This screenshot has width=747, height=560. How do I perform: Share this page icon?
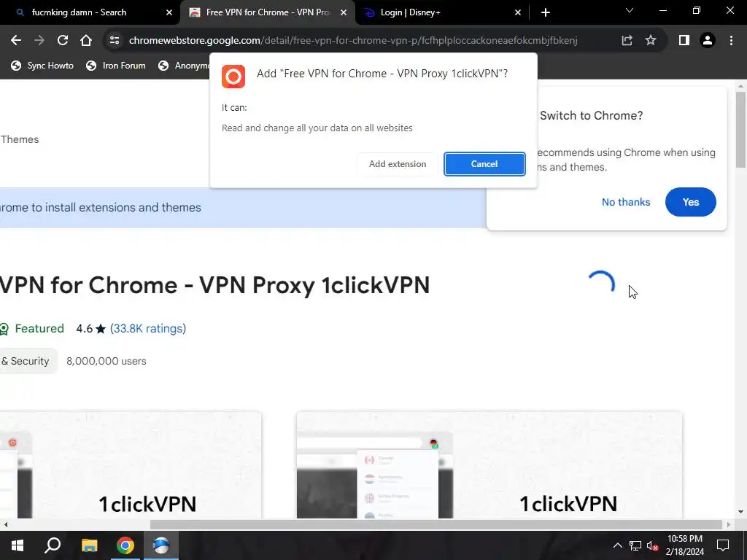(x=627, y=41)
